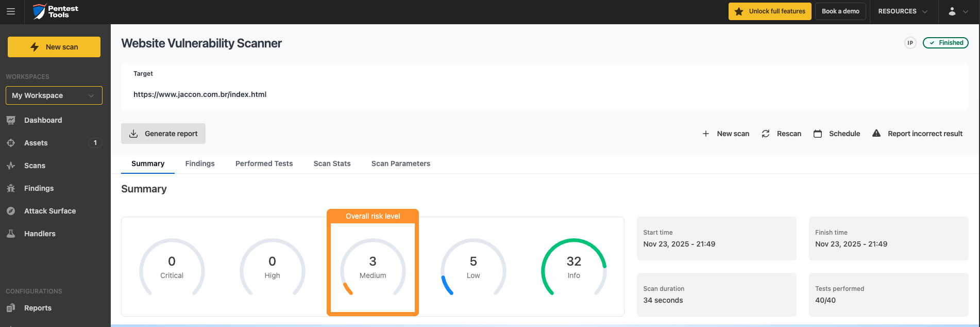Click the star icon on Unlock full features
This screenshot has height=327, width=980.
pos(739,11)
